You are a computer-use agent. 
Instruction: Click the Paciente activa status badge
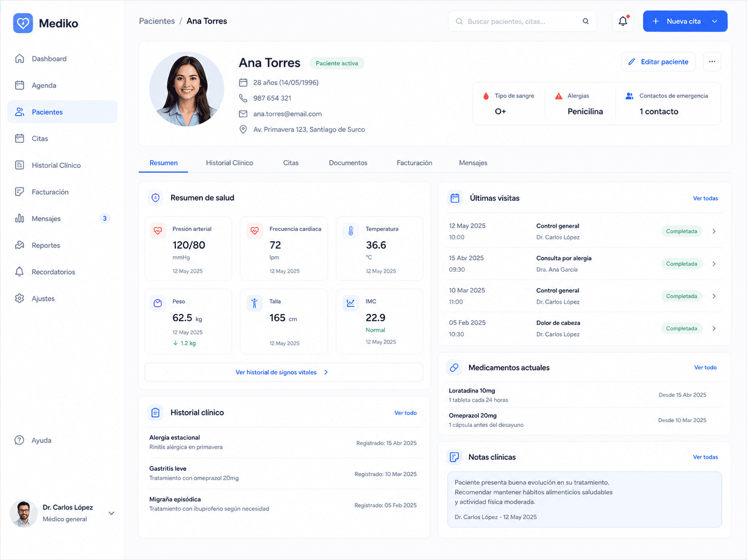[x=337, y=63]
